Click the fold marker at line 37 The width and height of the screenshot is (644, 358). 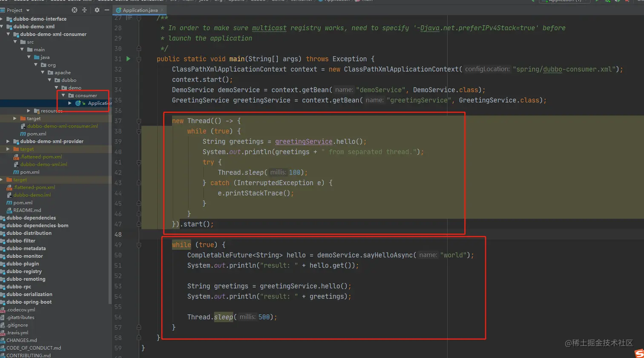point(139,121)
